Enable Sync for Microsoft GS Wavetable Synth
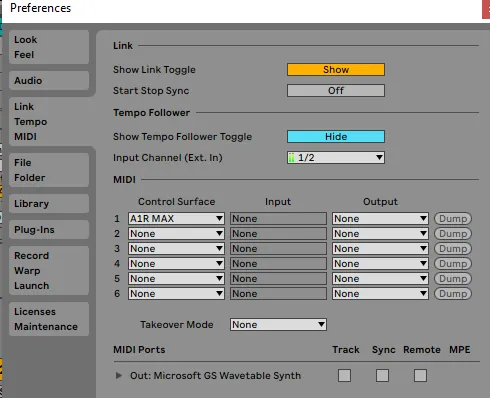The image size is (490, 398). [382, 375]
